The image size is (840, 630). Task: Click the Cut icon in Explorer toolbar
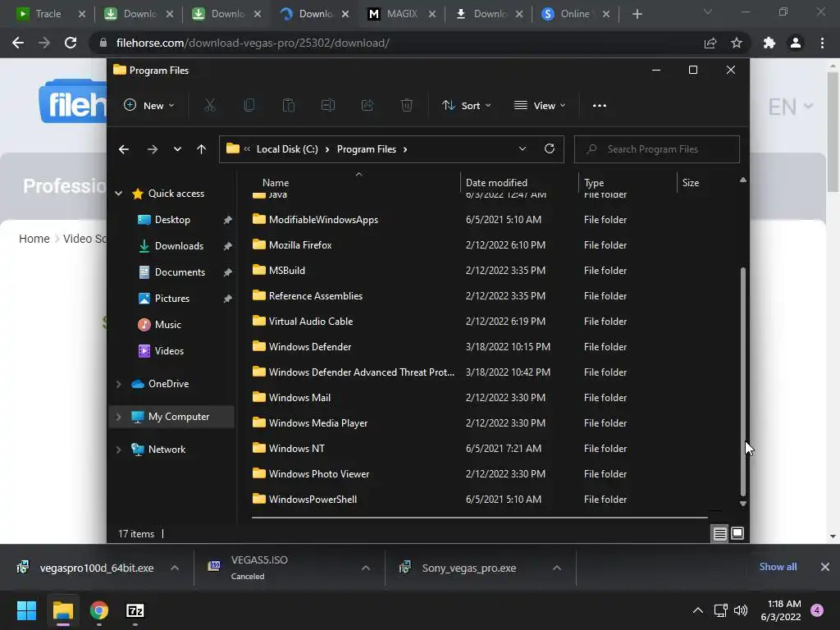[209, 106]
